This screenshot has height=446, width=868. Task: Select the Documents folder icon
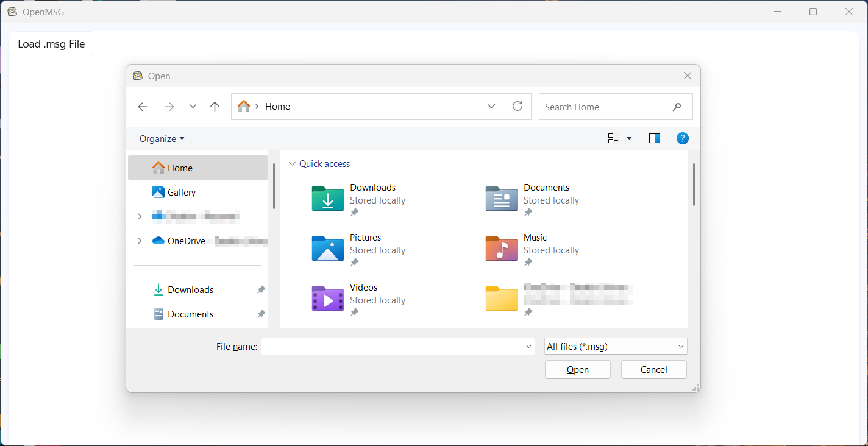click(502, 199)
